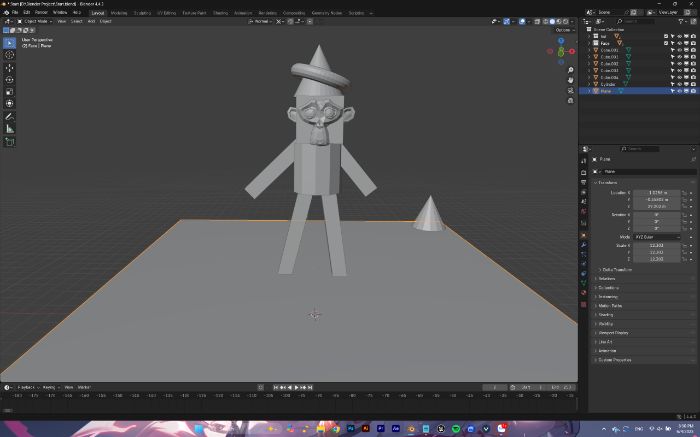The width and height of the screenshot is (700, 437).
Task: Expand the Delta Transform panel
Action: [615, 270]
